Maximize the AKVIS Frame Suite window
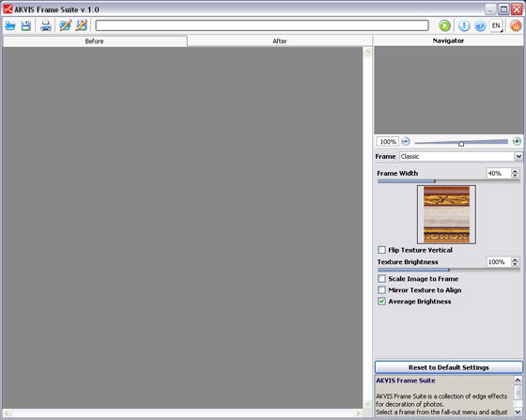 tap(503, 9)
